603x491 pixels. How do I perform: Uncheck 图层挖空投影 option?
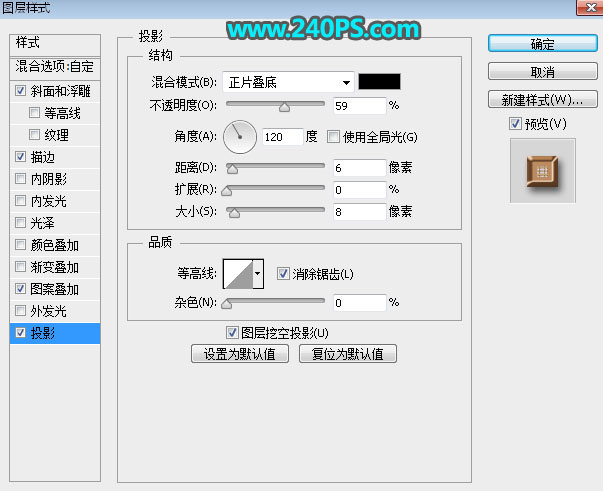click(x=233, y=333)
